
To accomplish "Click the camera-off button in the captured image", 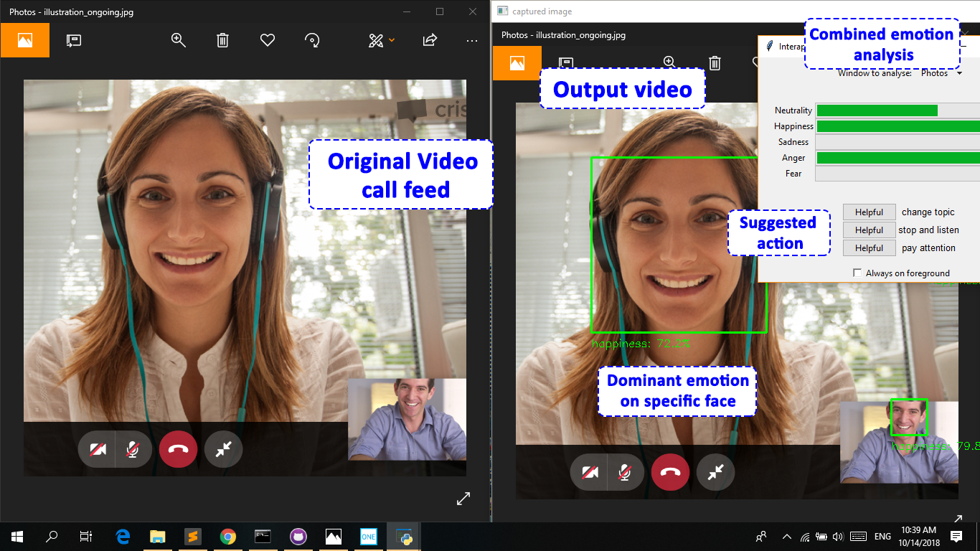I will 589,472.
